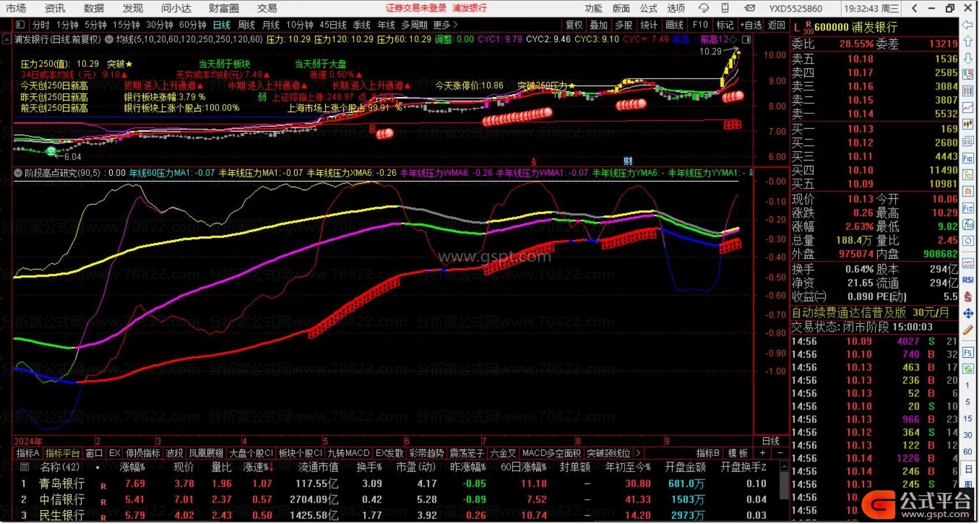Click the 叠加 button
980x524 pixels.
pos(599,25)
